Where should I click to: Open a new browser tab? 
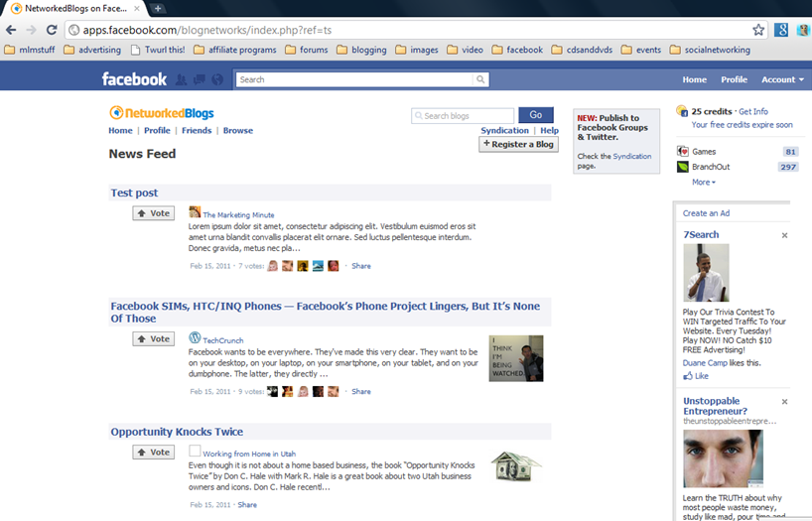(158, 8)
